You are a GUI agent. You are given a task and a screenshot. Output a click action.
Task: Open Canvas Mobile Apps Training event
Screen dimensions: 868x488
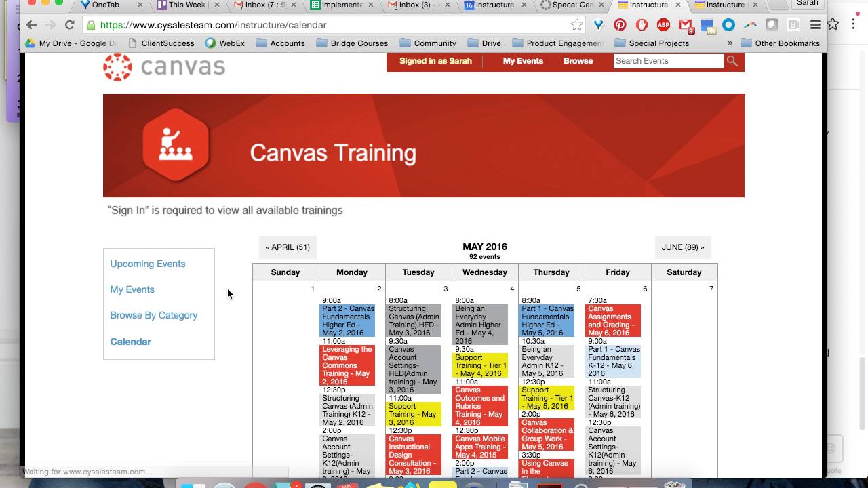480,447
